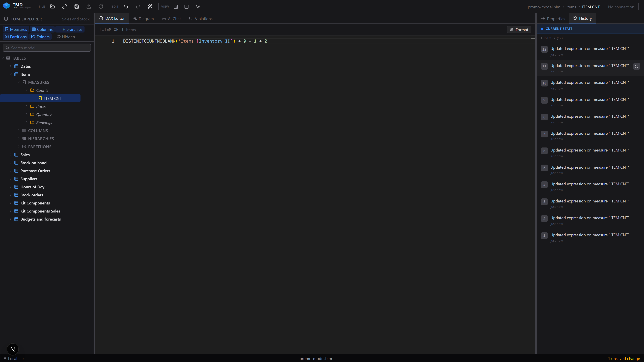The image size is (644, 362).
Task: Select the Suppliers table
Action: pyautogui.click(x=29, y=179)
